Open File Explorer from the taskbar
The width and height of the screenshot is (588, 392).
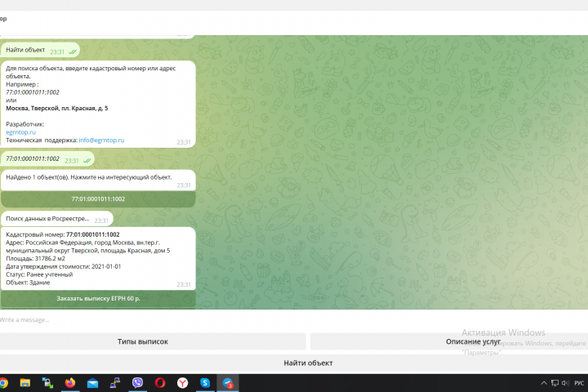25,383
